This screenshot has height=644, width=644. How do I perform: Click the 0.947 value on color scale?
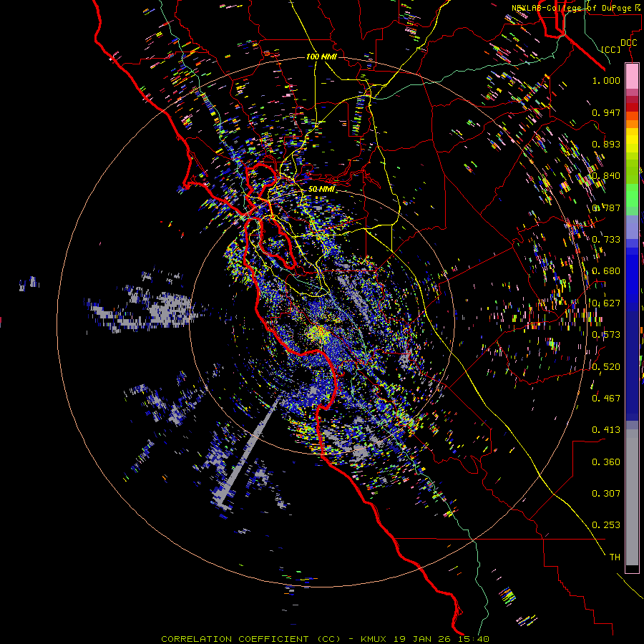[x=606, y=112]
